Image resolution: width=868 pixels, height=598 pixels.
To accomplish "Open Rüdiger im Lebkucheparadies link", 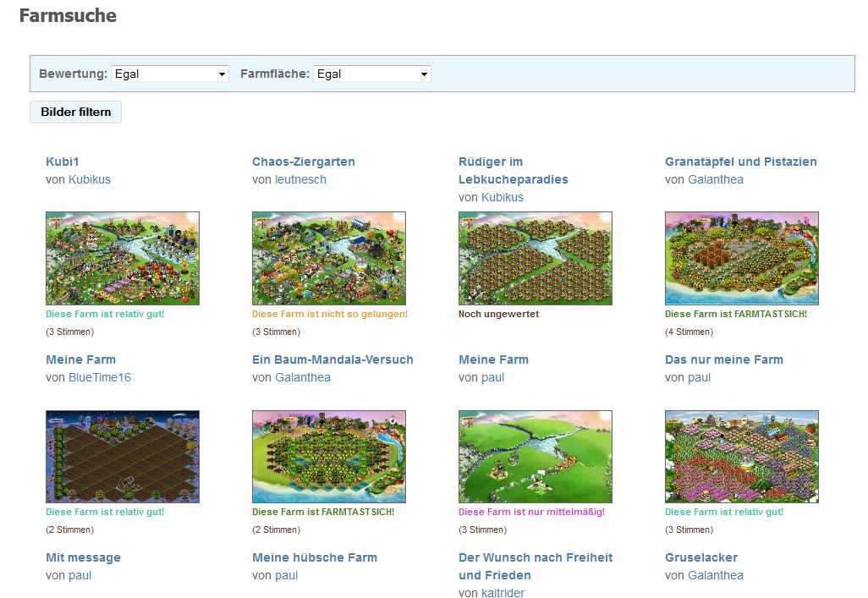I will tap(514, 171).
